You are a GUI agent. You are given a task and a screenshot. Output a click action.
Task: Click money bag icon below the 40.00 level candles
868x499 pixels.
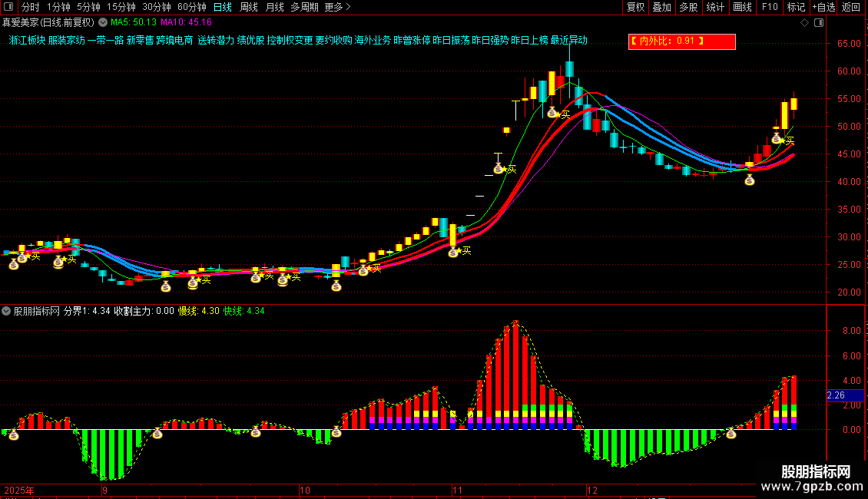pyautogui.click(x=750, y=180)
